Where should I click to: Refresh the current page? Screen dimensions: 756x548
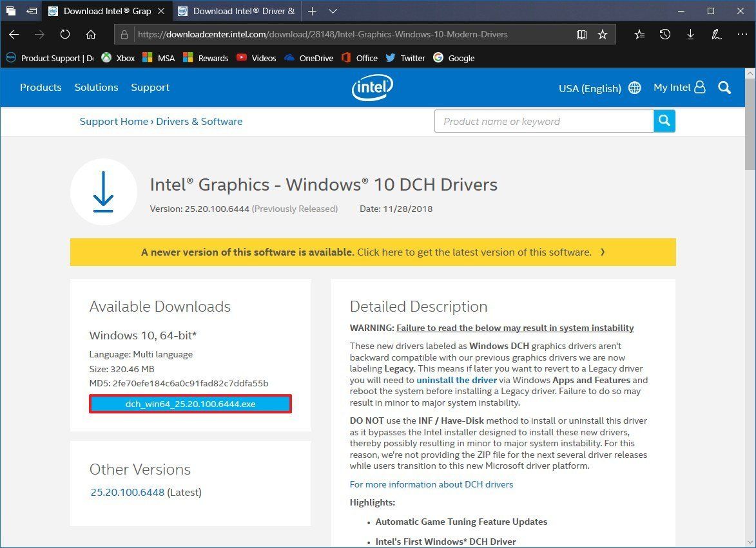(x=64, y=35)
